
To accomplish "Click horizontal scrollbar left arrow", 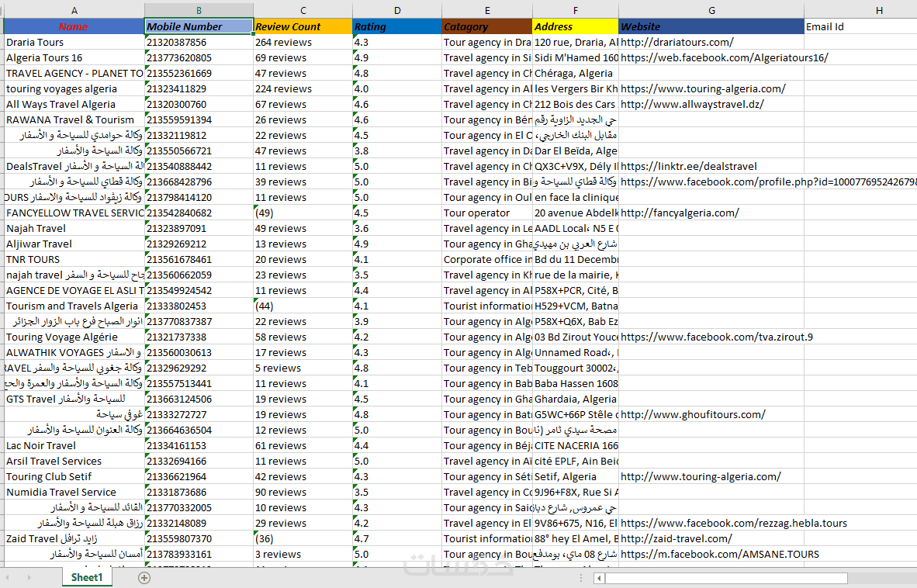I will [x=598, y=578].
